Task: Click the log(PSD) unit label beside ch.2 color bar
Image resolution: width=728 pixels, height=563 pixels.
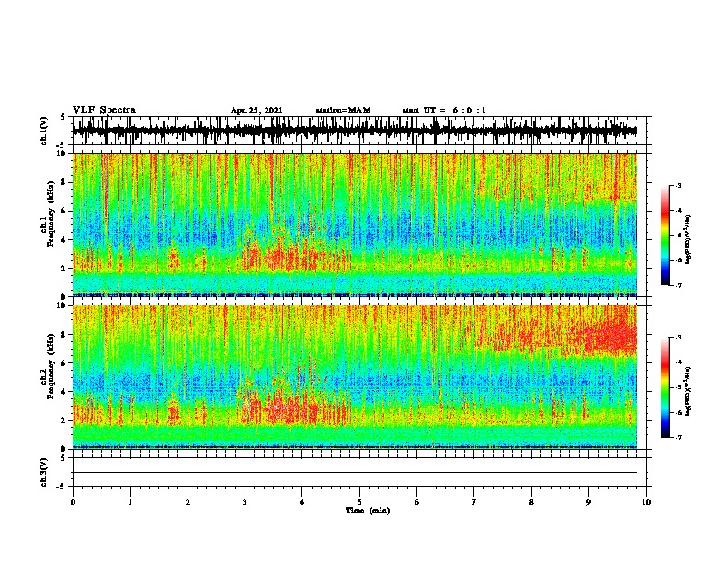Action: (x=688, y=391)
